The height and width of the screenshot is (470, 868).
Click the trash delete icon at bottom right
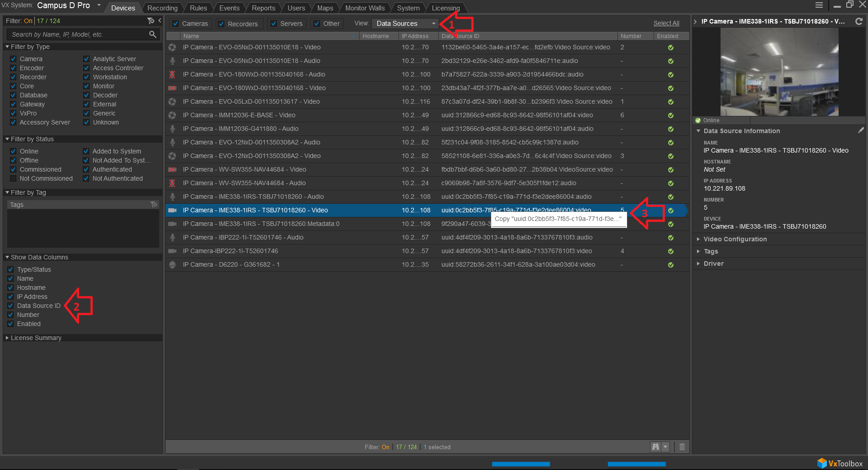point(682,447)
